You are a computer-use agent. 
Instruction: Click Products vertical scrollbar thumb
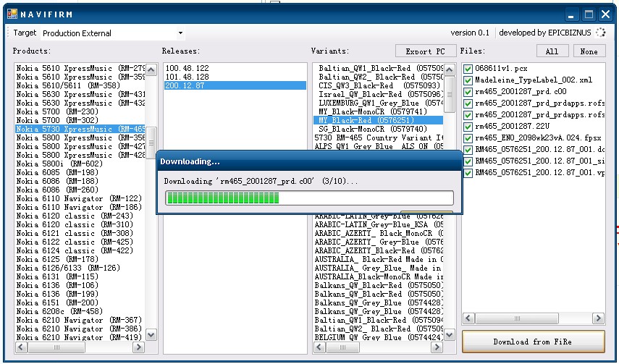point(151,143)
